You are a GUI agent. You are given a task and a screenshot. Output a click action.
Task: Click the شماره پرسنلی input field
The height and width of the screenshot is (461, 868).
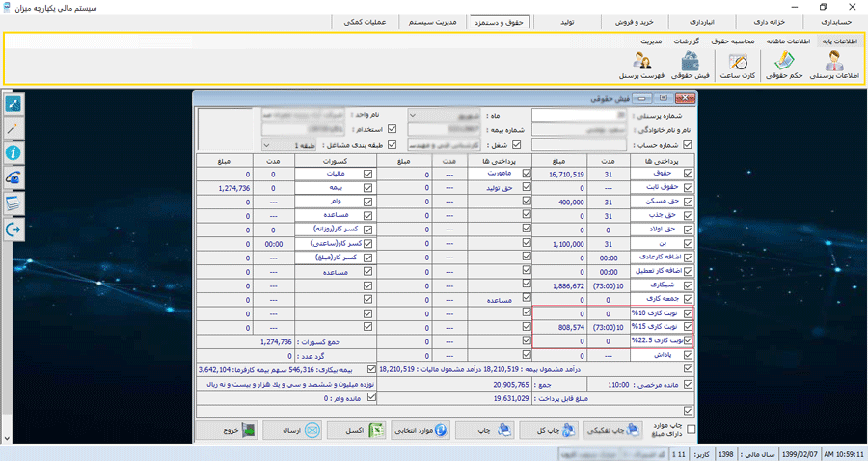(x=580, y=115)
